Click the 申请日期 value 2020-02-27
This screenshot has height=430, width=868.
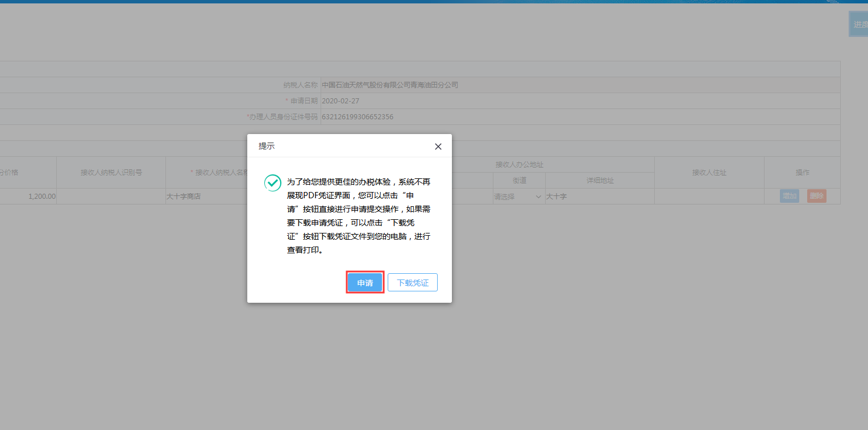(340, 101)
